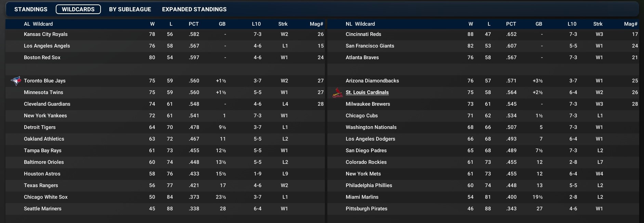Sort AL Wildcard table by PCT column
644x223 pixels.
point(194,24)
